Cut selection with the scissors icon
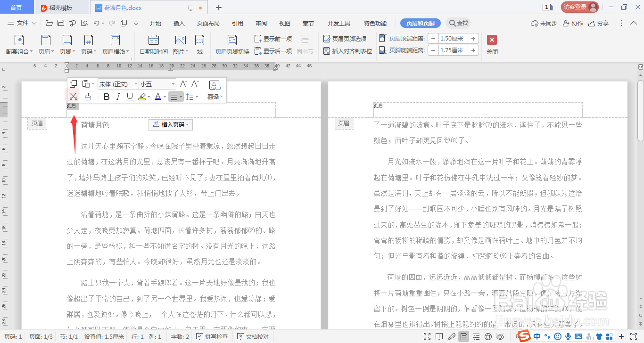644x343 pixels. point(74,96)
